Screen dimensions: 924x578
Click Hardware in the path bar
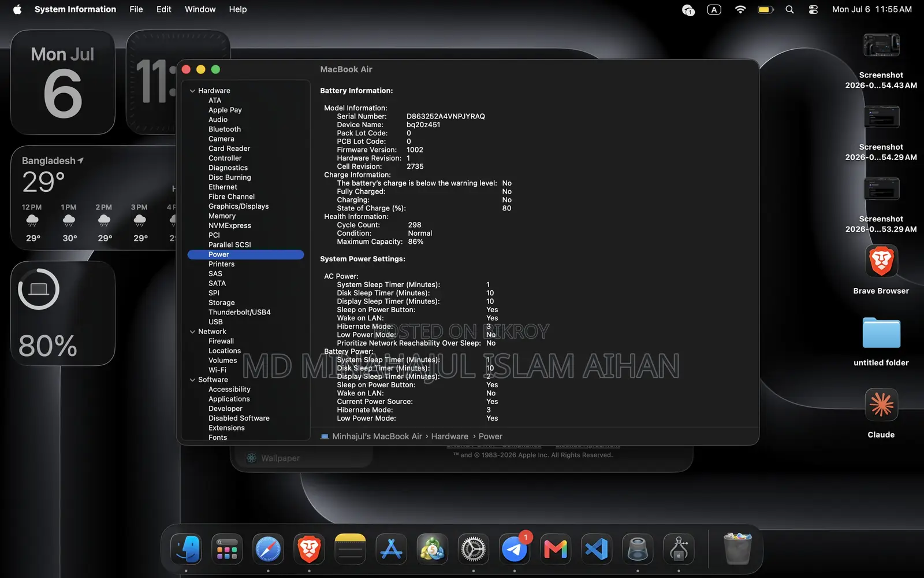tap(449, 436)
